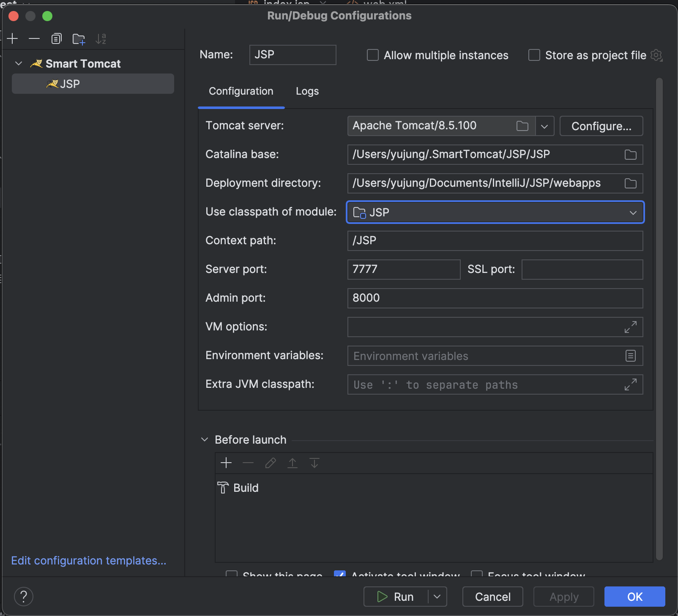Open the Use classpath of module dropdown
678x616 pixels.
(x=633, y=213)
